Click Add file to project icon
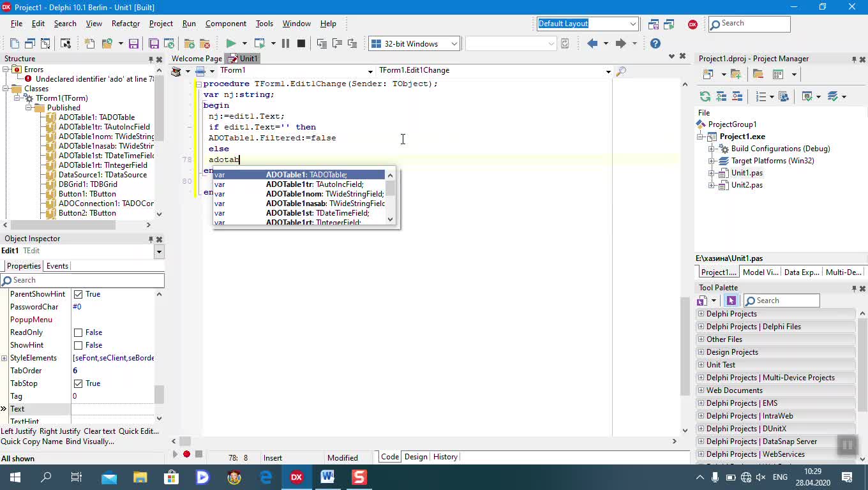Viewport: 868px width, 490px height. click(190, 43)
